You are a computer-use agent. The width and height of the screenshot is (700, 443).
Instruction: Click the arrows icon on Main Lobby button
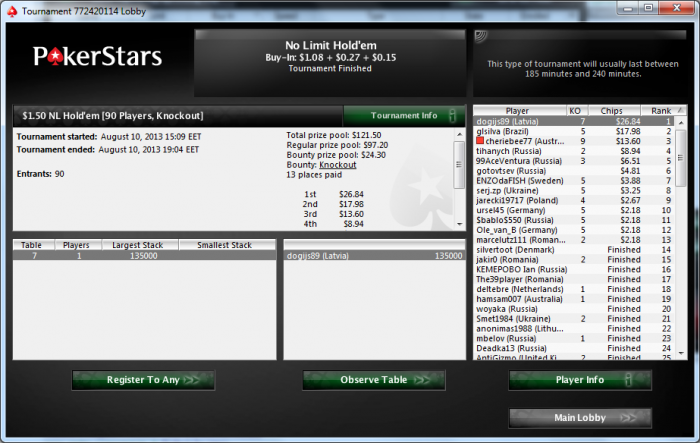[629, 418]
